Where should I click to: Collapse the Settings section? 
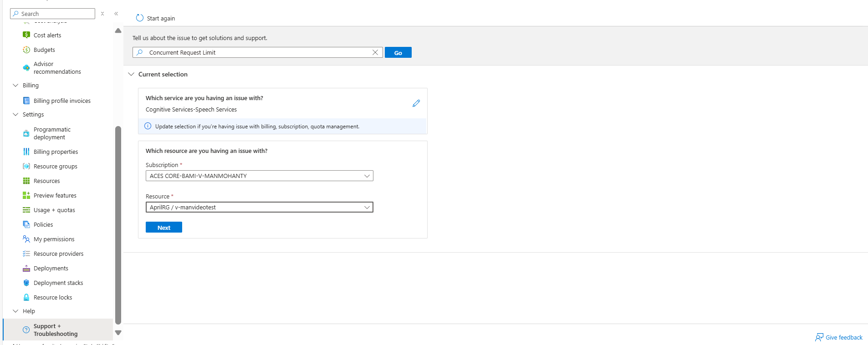[x=15, y=114]
